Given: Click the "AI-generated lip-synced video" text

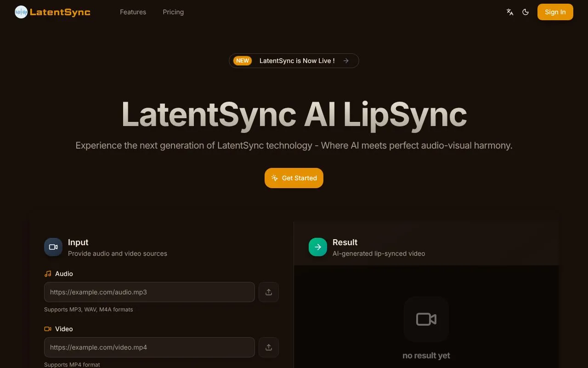Looking at the screenshot, I should (379, 253).
